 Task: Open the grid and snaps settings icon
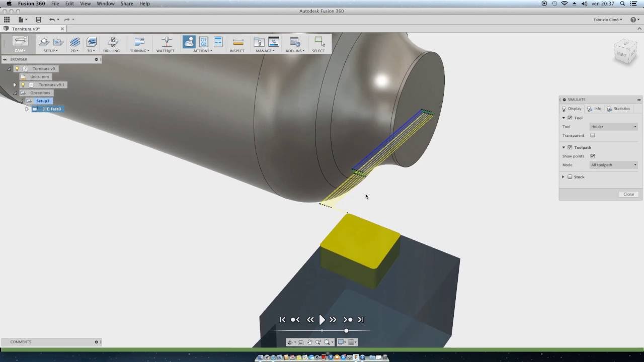pyautogui.click(x=352, y=342)
